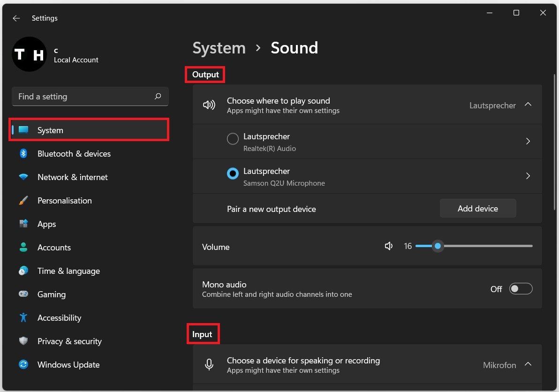Navigate to System in the breadcrumb

pos(219,48)
